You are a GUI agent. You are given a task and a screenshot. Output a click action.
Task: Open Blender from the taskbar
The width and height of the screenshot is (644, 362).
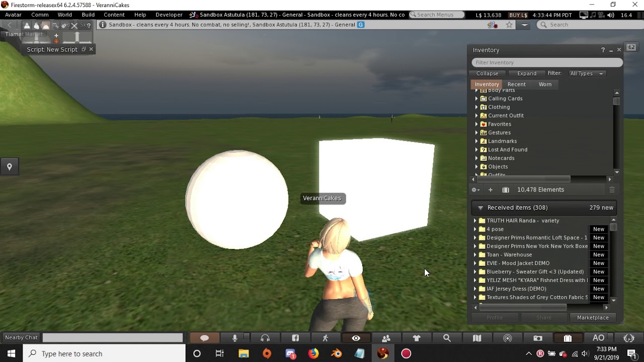click(337, 353)
